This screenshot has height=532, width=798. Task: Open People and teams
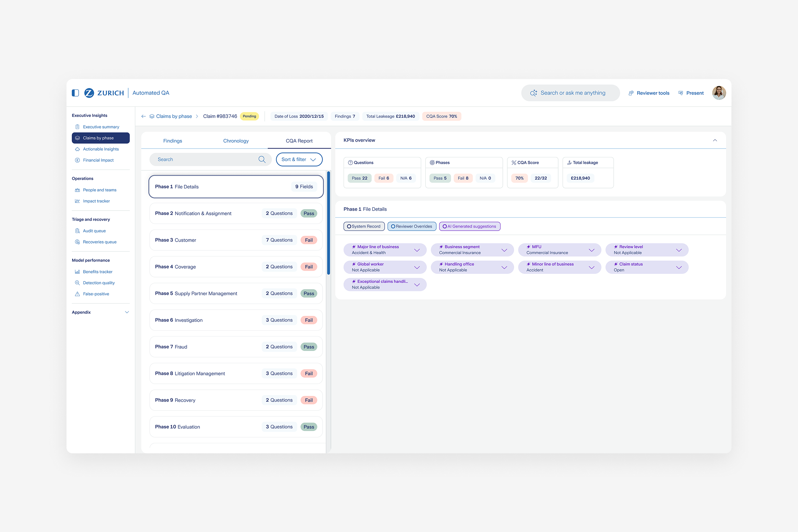(x=101, y=190)
